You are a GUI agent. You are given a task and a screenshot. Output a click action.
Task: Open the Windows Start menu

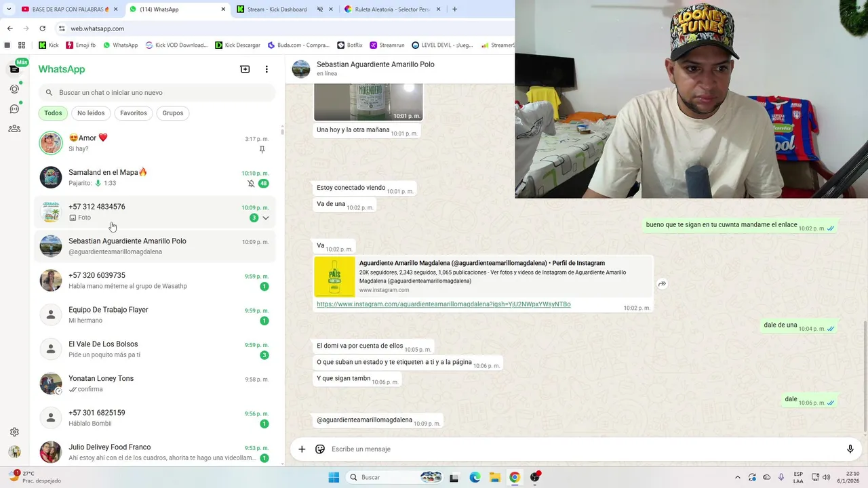tap(334, 477)
